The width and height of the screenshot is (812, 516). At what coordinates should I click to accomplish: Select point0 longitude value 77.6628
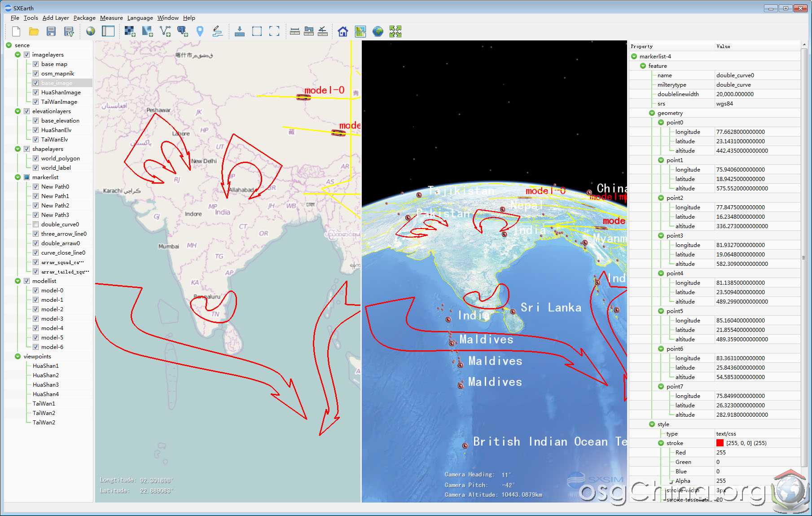[x=757, y=132]
